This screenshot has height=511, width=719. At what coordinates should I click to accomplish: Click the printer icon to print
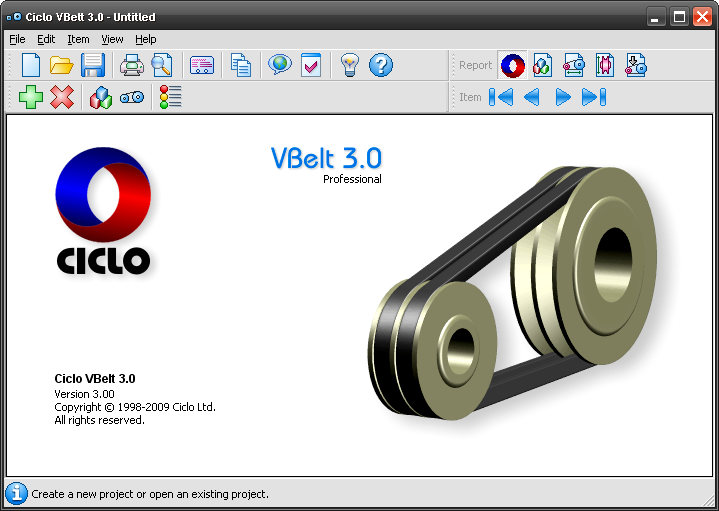point(132,66)
